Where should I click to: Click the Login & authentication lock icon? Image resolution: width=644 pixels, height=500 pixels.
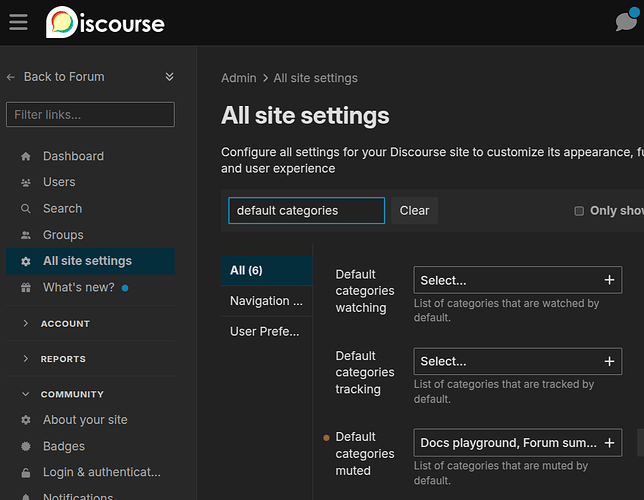(26, 472)
